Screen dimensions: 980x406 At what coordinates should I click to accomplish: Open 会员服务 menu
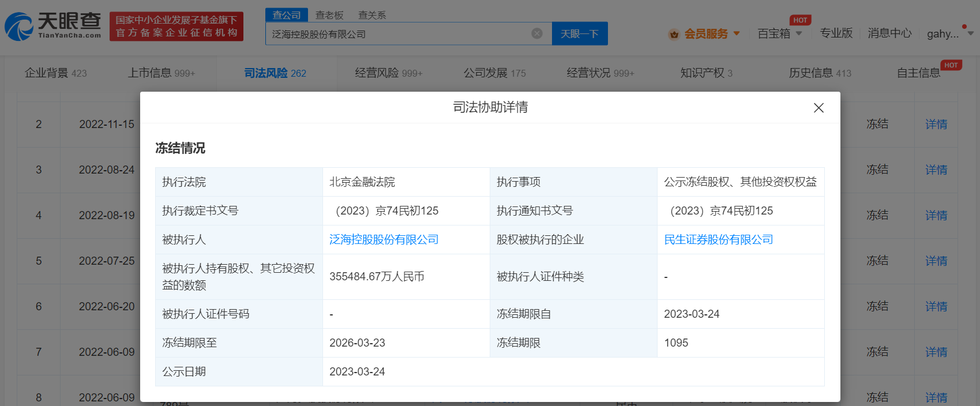click(x=706, y=34)
